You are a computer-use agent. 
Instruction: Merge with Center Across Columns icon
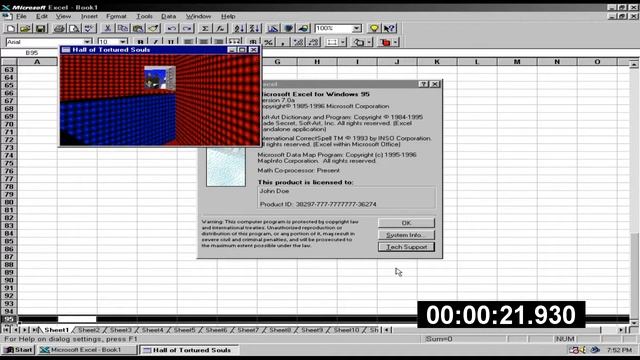(x=235, y=42)
